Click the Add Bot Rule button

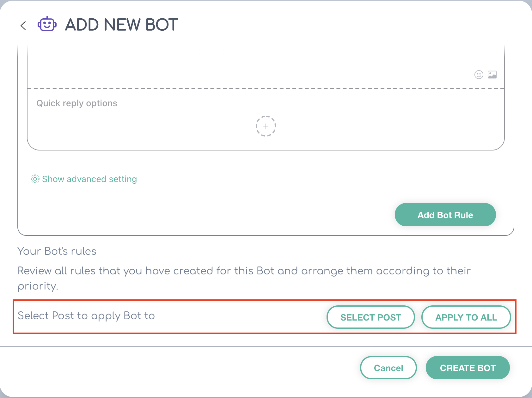click(x=445, y=215)
